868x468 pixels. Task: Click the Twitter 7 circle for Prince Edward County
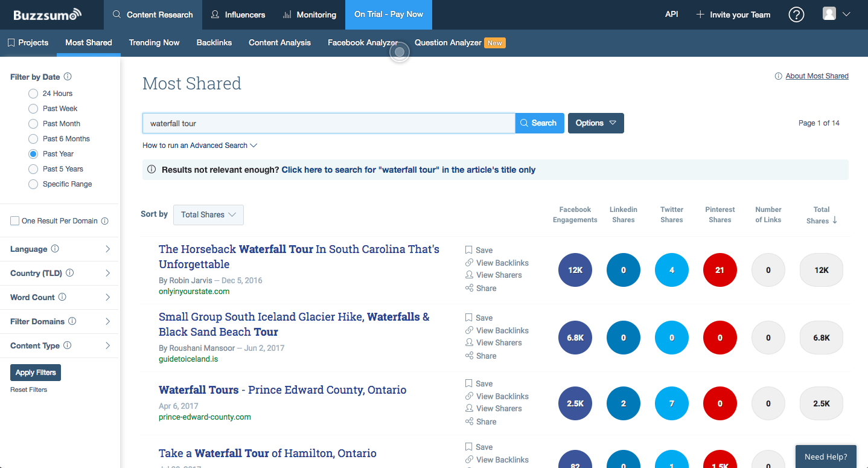coord(672,403)
